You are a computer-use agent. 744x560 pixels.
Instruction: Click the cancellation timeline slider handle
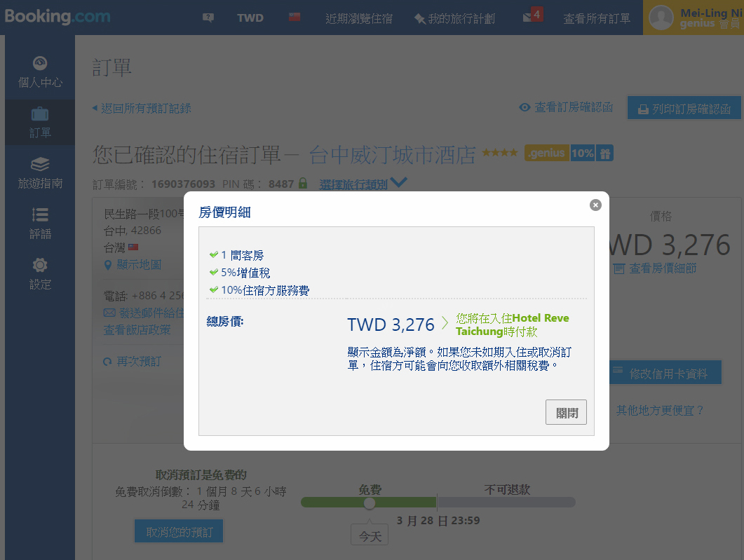(369, 503)
